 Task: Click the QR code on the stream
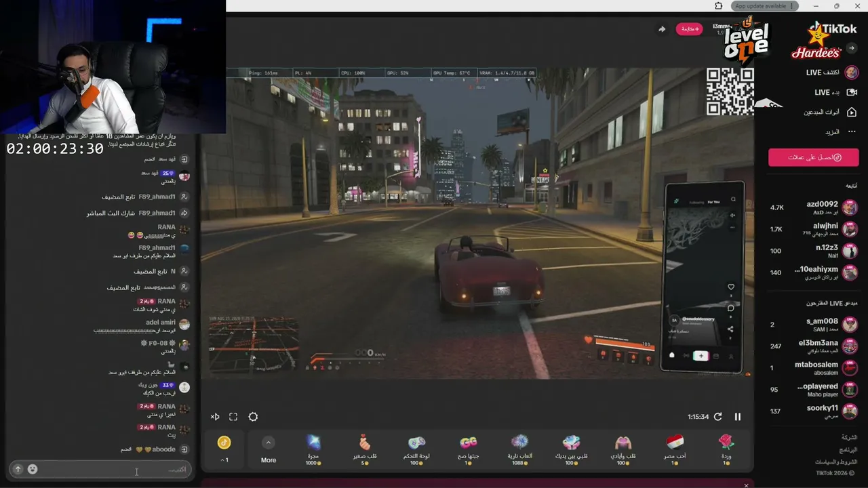(730, 91)
